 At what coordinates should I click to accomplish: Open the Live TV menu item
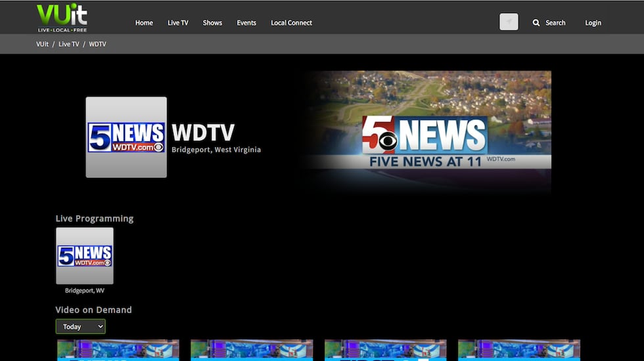pos(178,22)
